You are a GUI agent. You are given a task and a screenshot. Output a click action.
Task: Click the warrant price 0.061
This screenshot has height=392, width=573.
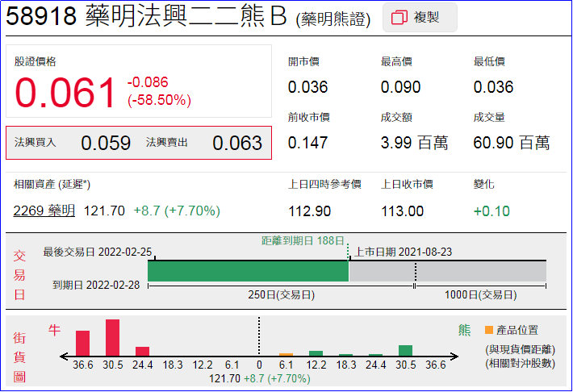65,93
